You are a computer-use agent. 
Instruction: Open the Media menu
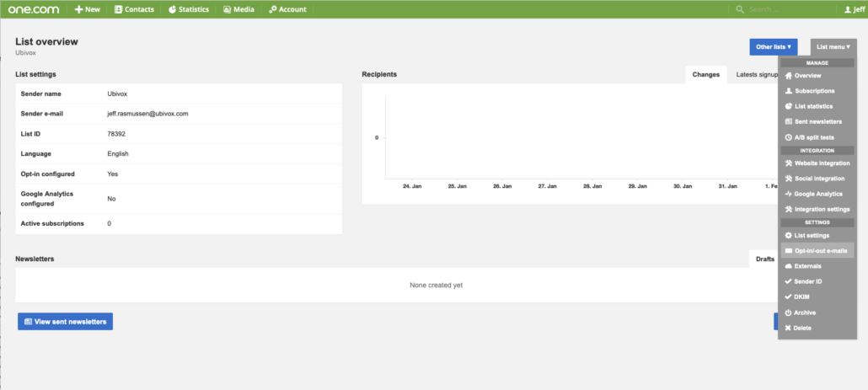pos(239,9)
